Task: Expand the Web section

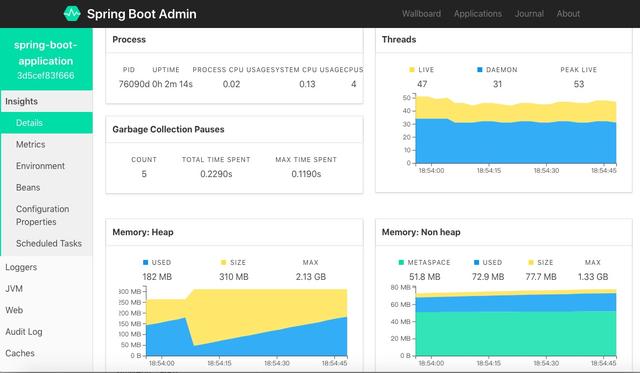Action: click(14, 310)
